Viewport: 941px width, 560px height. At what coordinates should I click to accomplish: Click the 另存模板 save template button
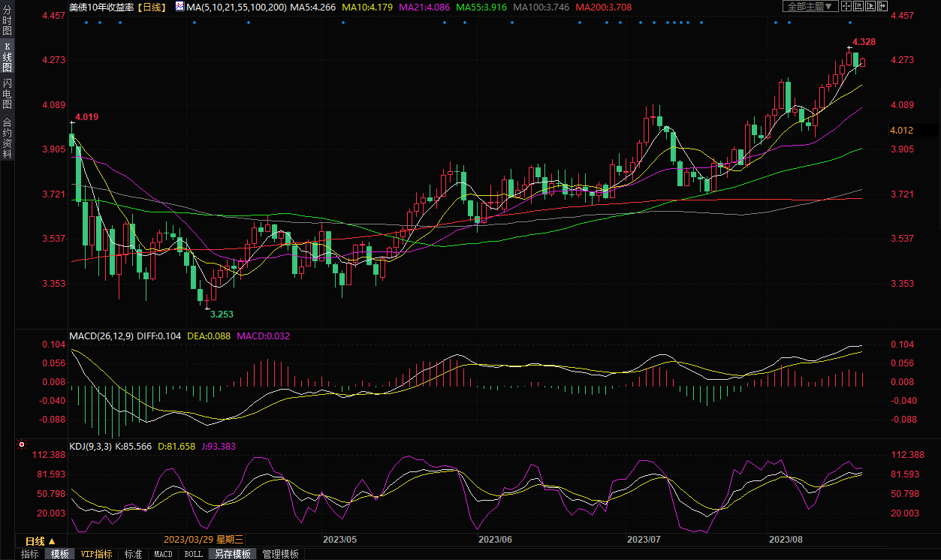232,554
